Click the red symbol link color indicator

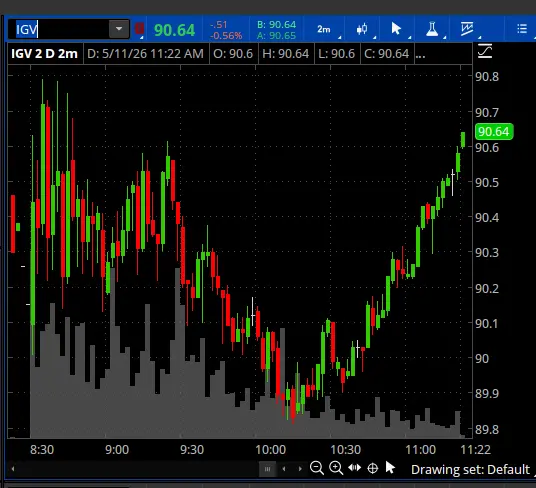tap(139, 29)
